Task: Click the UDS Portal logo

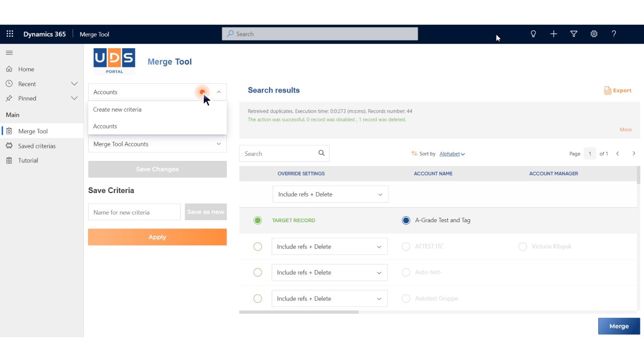Action: coord(114,61)
